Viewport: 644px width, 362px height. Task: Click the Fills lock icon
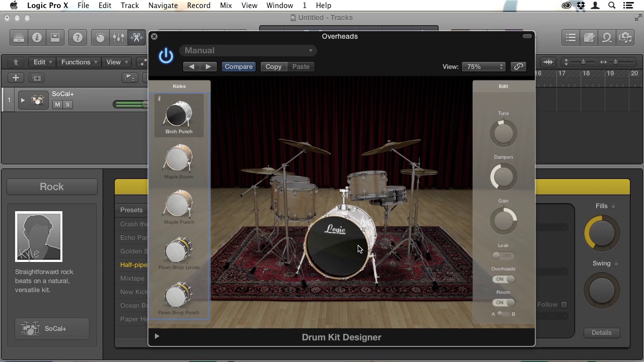[x=613, y=206]
